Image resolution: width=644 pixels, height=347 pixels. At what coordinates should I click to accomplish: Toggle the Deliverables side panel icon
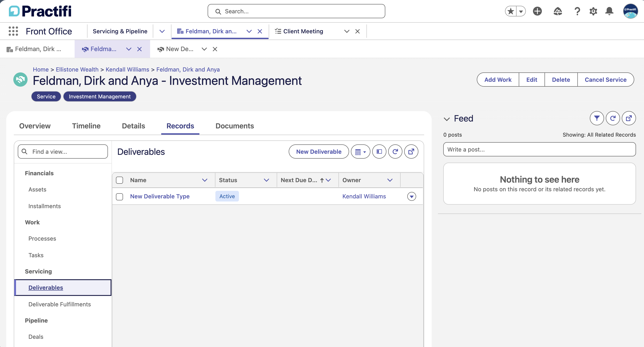point(379,152)
